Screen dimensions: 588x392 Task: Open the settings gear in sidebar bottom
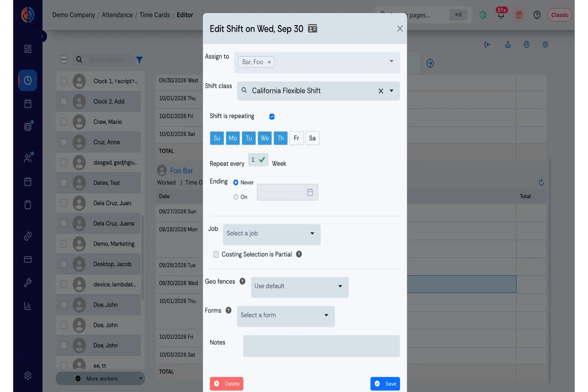pyautogui.click(x=28, y=376)
